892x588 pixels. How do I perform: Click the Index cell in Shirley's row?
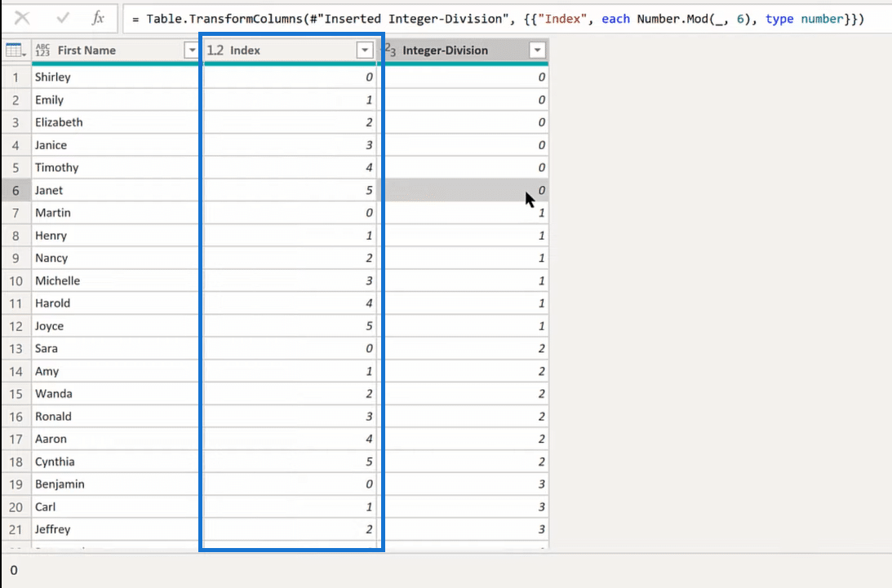point(291,77)
